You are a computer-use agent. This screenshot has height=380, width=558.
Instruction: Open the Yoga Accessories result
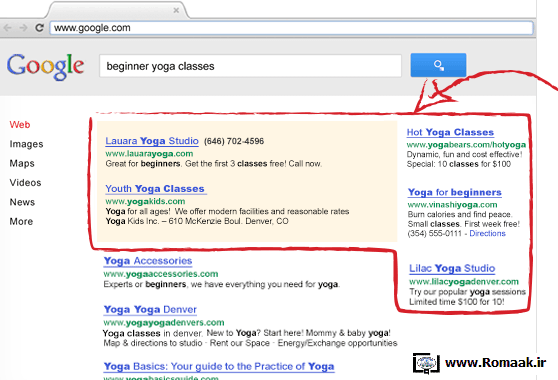(148, 261)
